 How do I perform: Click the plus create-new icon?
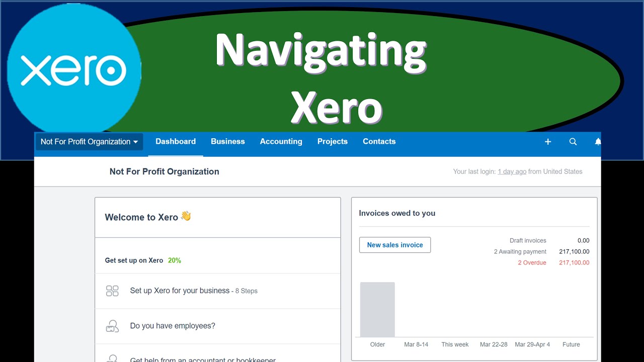point(548,142)
